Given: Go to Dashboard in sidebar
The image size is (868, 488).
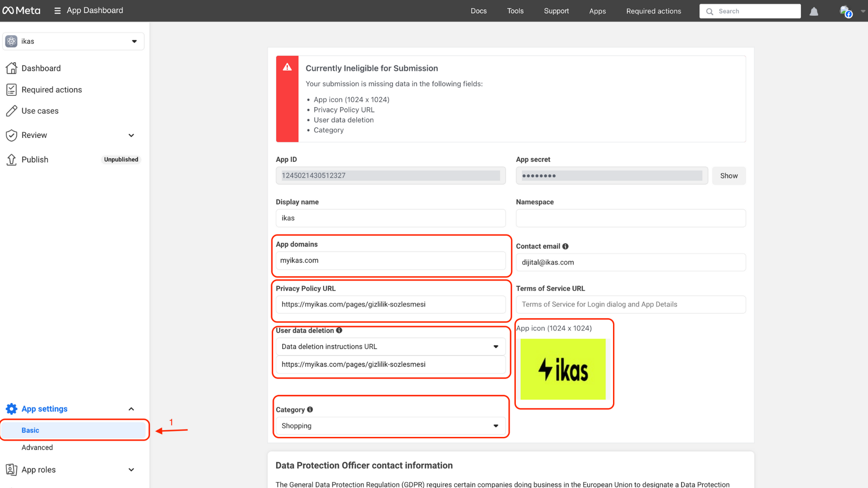Looking at the screenshot, I should [41, 68].
